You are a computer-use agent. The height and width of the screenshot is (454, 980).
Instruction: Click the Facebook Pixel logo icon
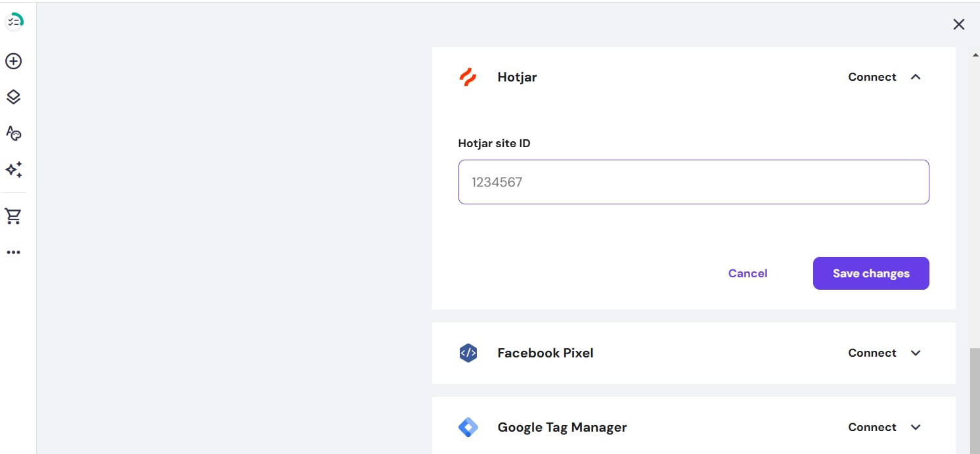(x=468, y=353)
